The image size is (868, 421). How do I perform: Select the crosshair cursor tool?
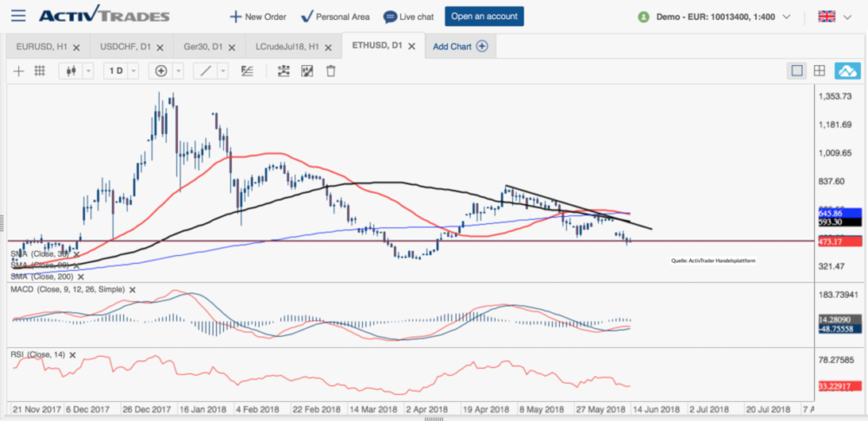click(x=19, y=71)
